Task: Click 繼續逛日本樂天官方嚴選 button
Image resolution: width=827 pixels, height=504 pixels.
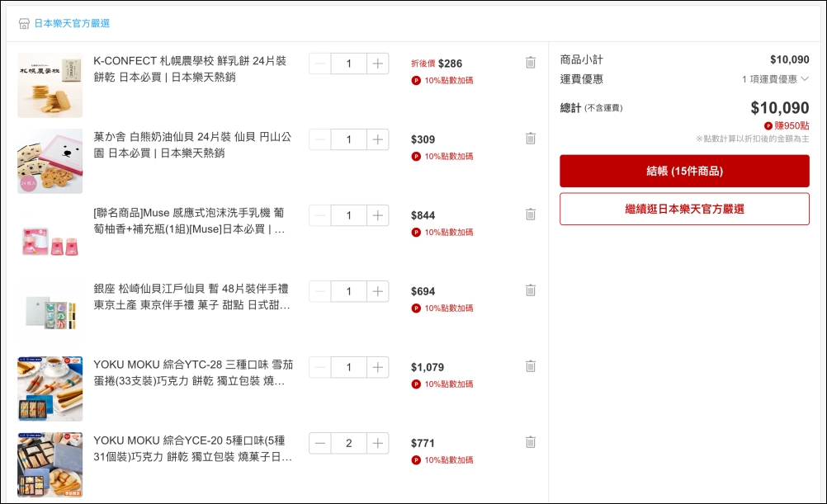Action: (684, 209)
